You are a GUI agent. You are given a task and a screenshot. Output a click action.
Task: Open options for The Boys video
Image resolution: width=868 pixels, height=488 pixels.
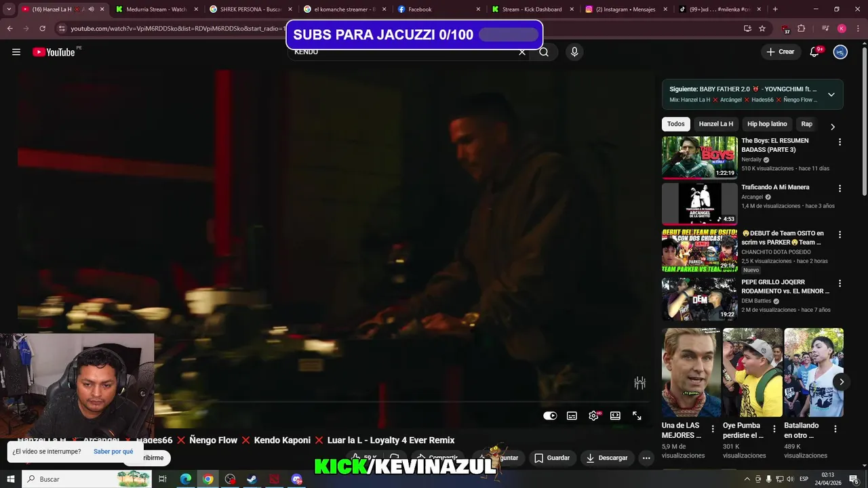click(840, 142)
